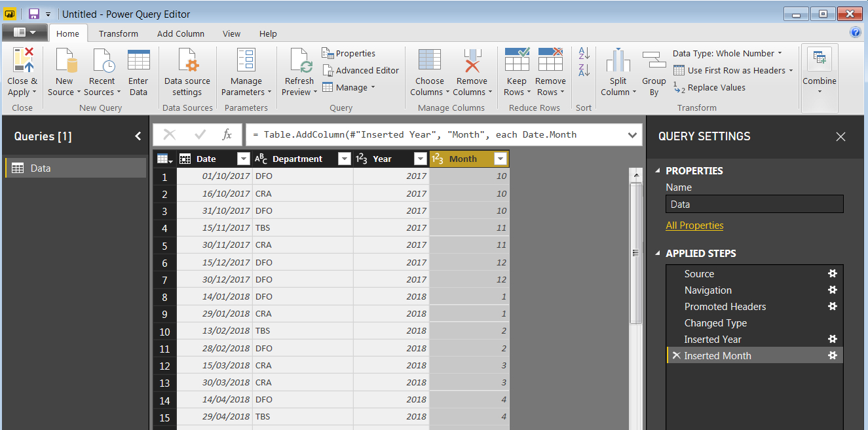Collapse the Applied Steps section
The height and width of the screenshot is (430, 868).
[x=658, y=253]
